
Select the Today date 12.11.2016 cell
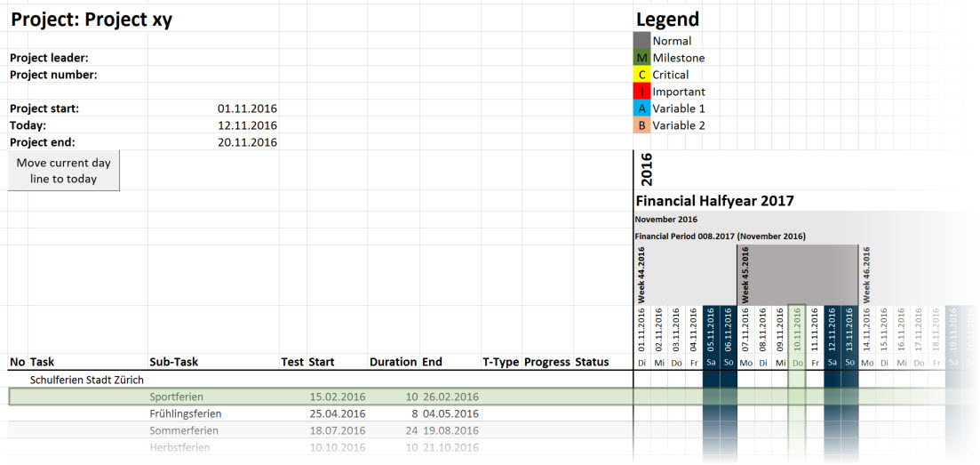coord(247,125)
